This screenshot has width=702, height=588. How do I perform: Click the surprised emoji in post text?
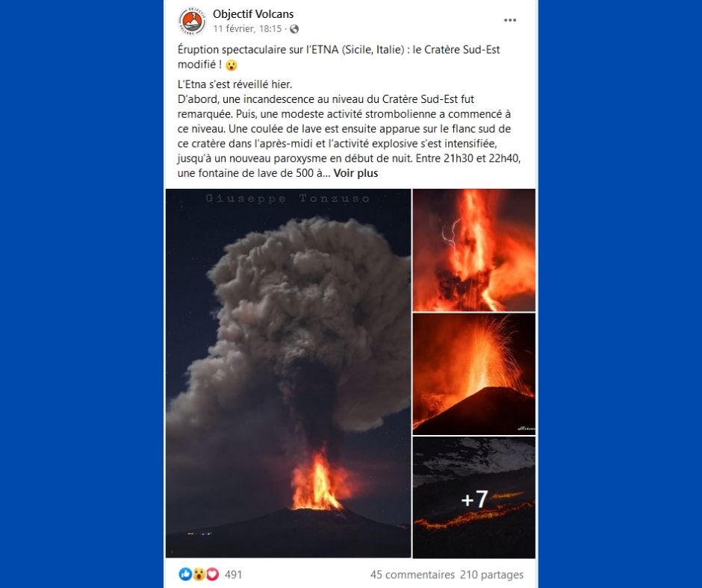[x=231, y=65]
